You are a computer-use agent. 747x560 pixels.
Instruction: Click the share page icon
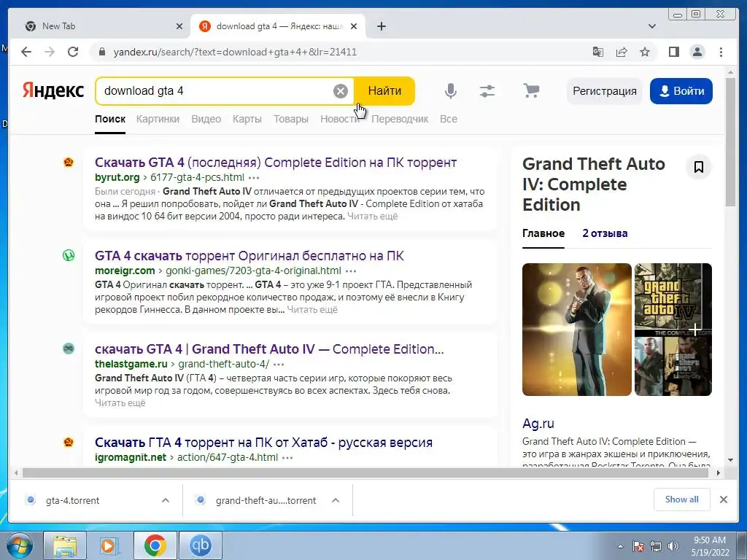point(622,52)
